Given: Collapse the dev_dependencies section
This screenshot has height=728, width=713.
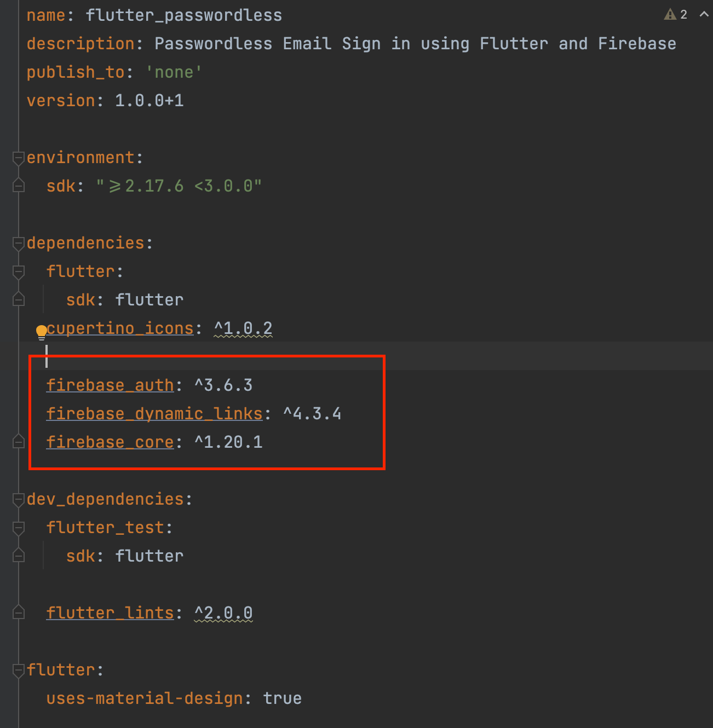Looking at the screenshot, I should pyautogui.click(x=18, y=499).
